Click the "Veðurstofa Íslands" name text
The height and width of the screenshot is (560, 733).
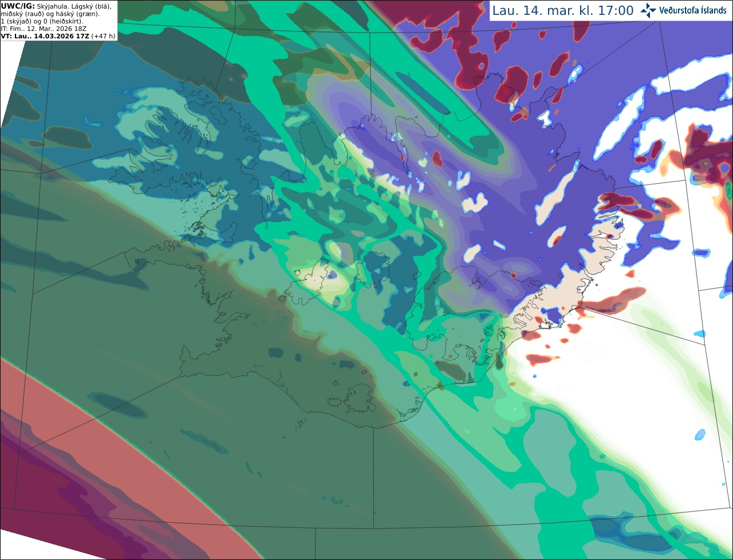tap(693, 10)
